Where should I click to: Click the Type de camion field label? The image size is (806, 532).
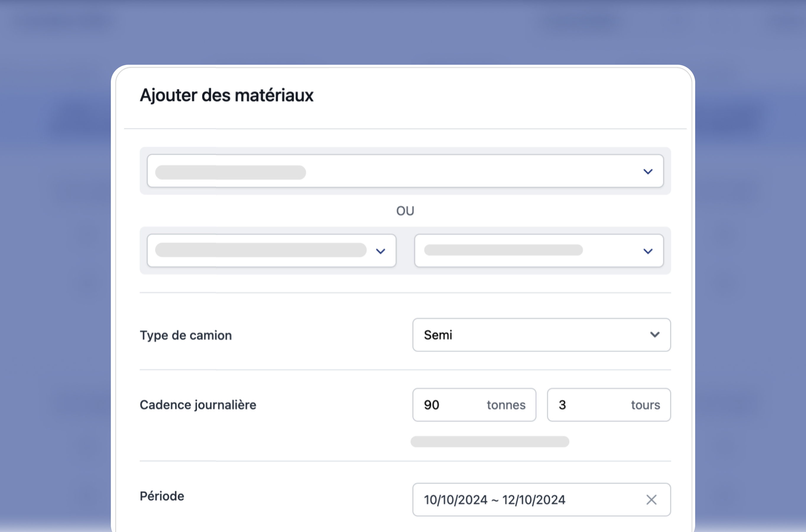185,335
